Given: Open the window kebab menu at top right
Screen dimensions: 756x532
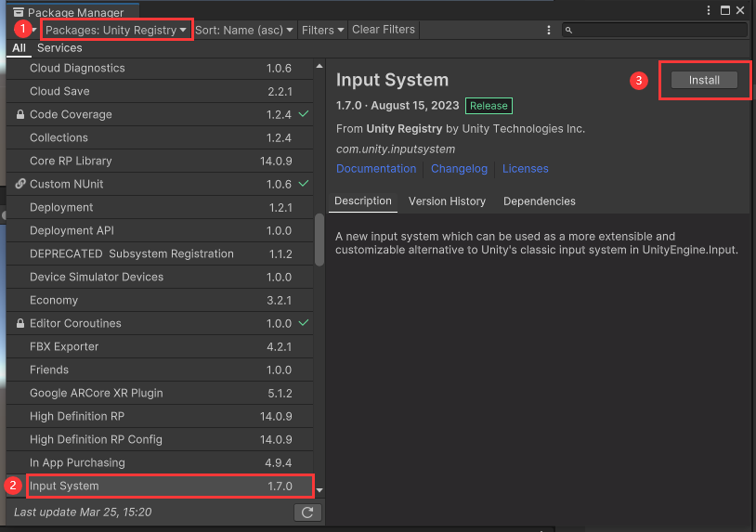Looking at the screenshot, I should (x=709, y=10).
